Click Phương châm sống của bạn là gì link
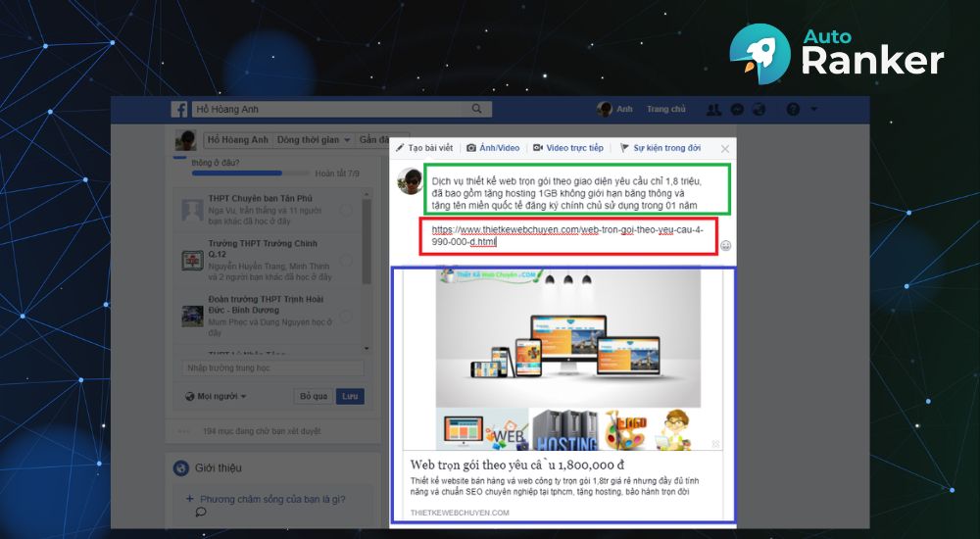980x539 pixels. tap(272, 499)
